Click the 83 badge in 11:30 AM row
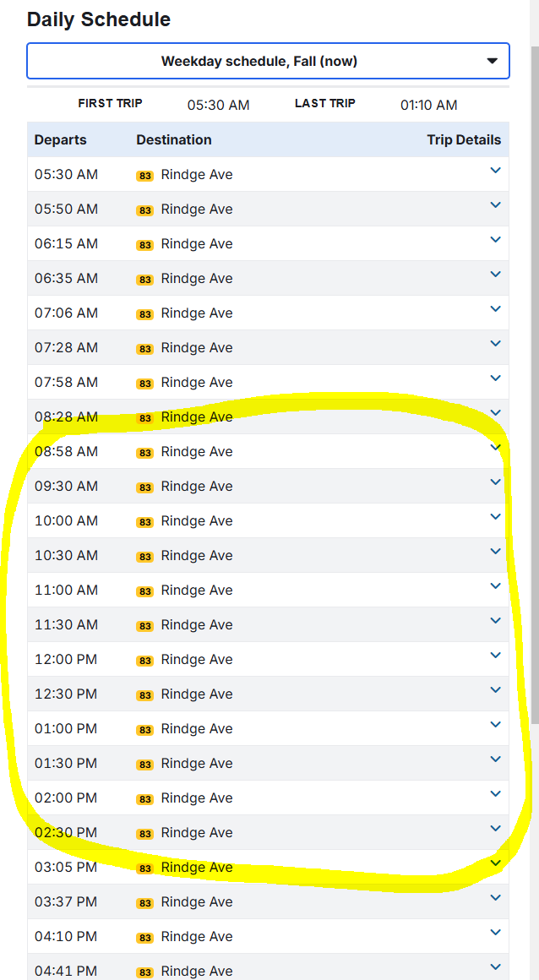 pyautogui.click(x=144, y=626)
